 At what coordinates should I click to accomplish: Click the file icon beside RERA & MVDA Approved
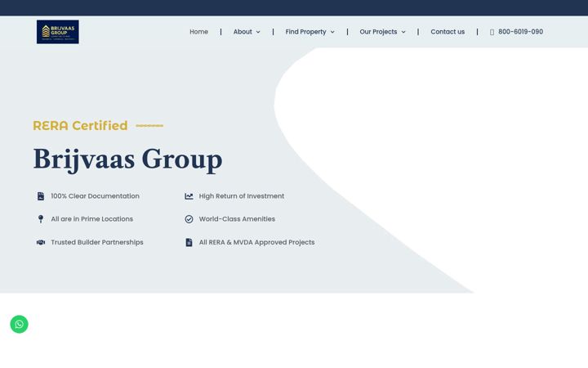point(189,242)
